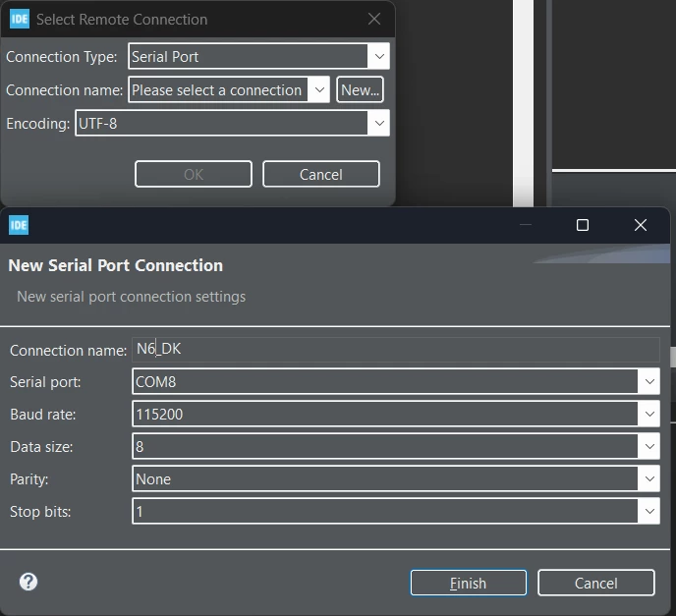Close the New Serial Port Connection window

[641, 225]
